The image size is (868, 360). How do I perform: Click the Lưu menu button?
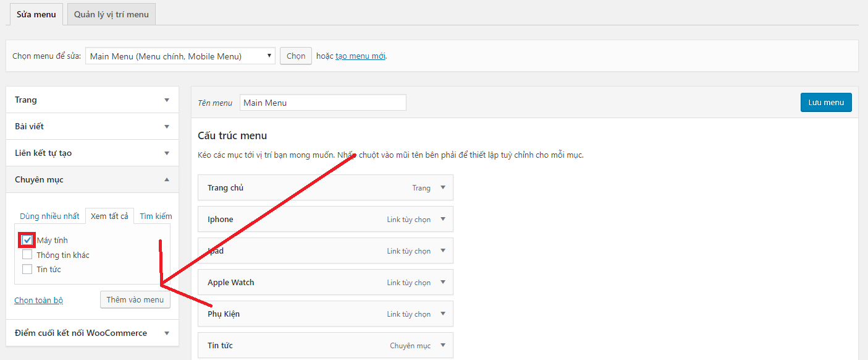(x=825, y=102)
